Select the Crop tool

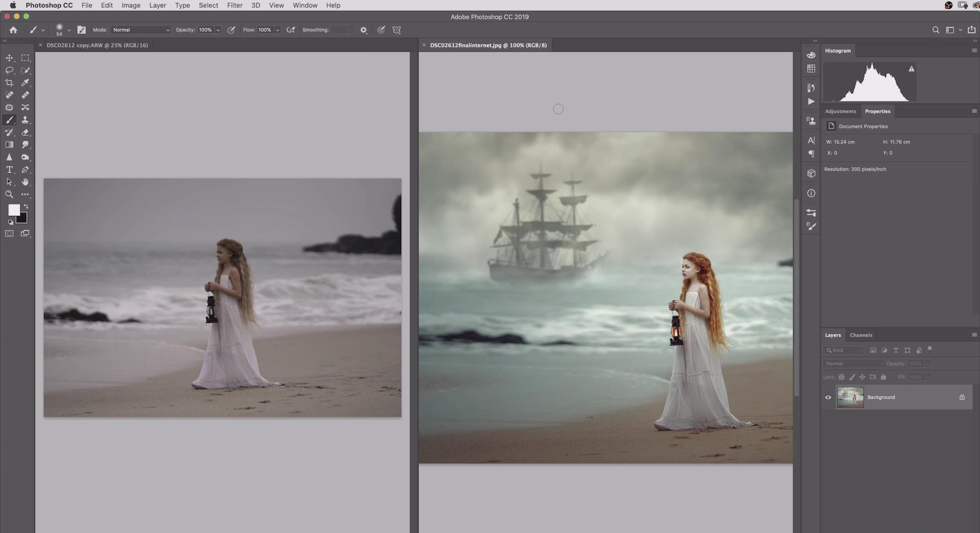[x=9, y=83]
